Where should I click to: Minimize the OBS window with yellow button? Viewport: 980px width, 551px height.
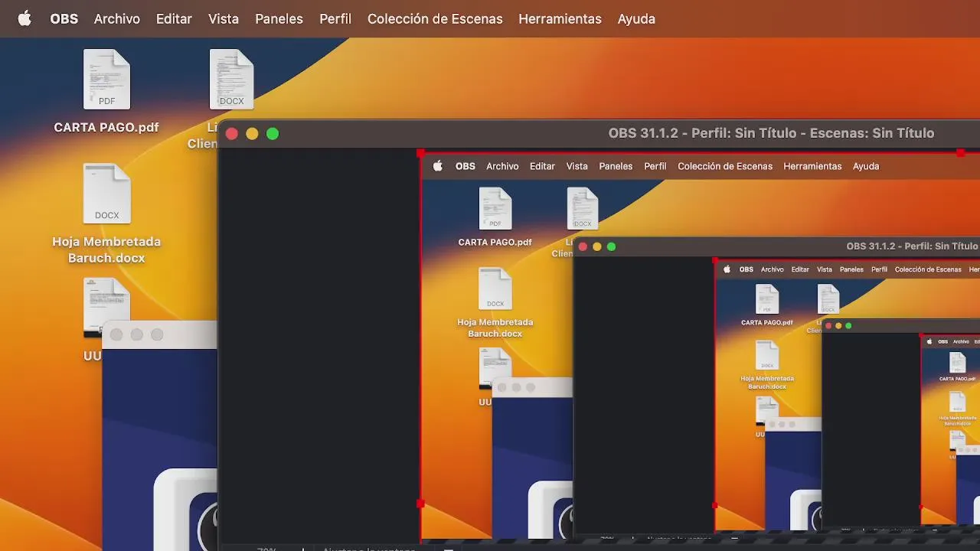tap(252, 134)
